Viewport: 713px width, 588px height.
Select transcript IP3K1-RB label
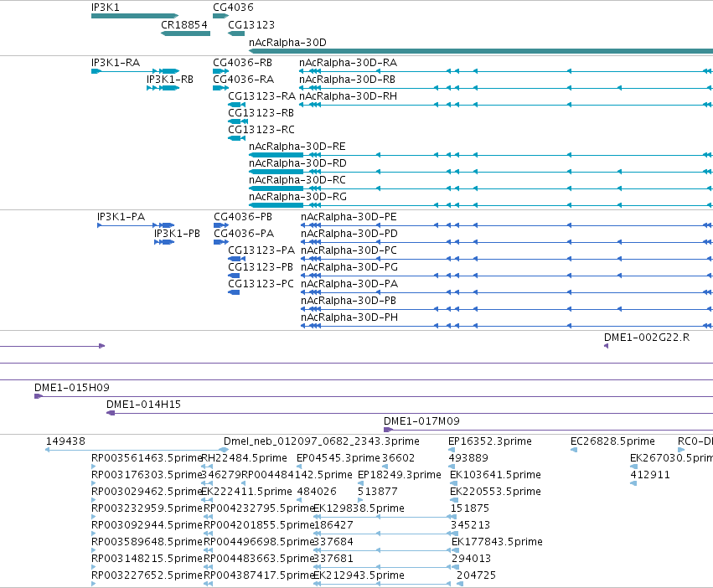169,79
